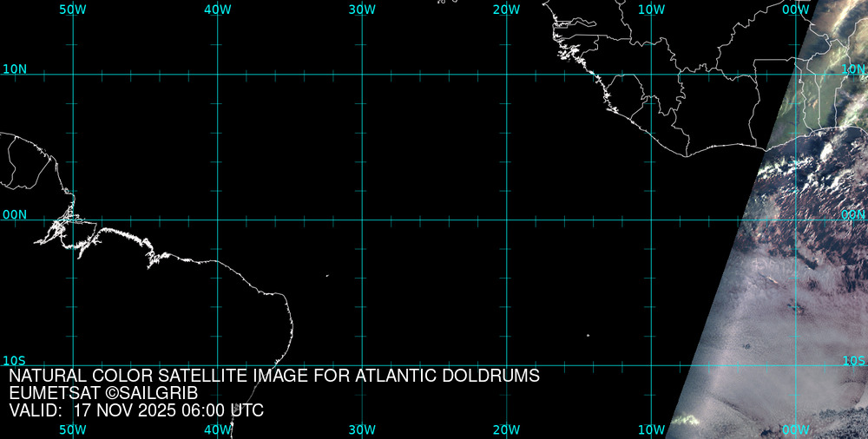Click the 00W longitude label at bottom
This screenshot has height=439, width=868.
coord(795,429)
